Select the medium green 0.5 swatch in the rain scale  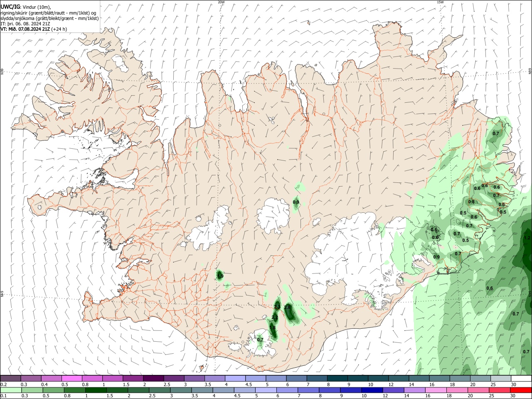54,390
